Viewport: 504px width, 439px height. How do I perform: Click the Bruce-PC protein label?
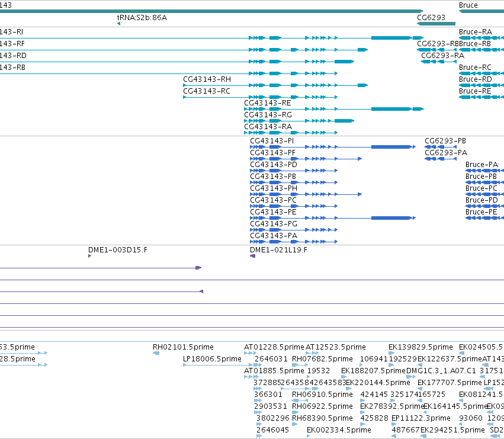click(x=481, y=188)
